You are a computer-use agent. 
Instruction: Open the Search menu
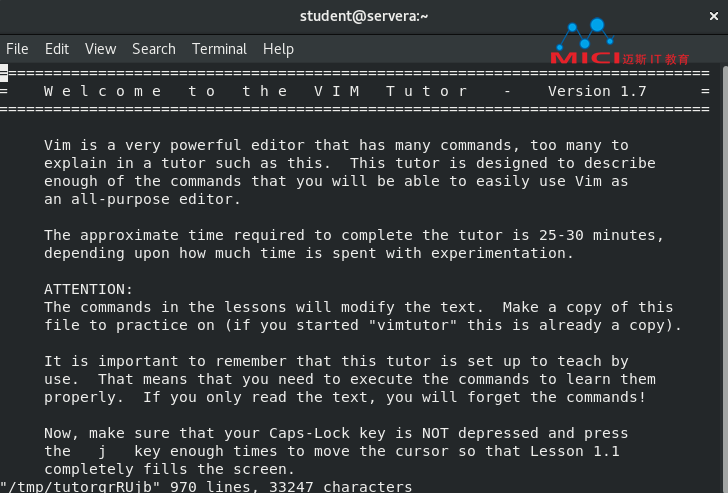pos(153,48)
